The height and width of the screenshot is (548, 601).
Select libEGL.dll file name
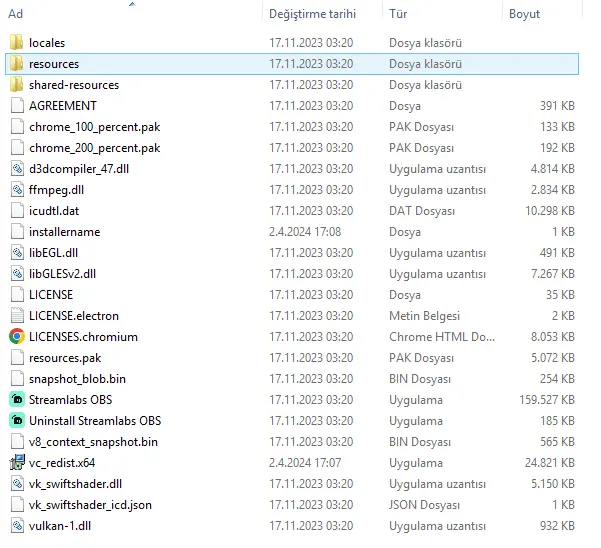pos(54,253)
